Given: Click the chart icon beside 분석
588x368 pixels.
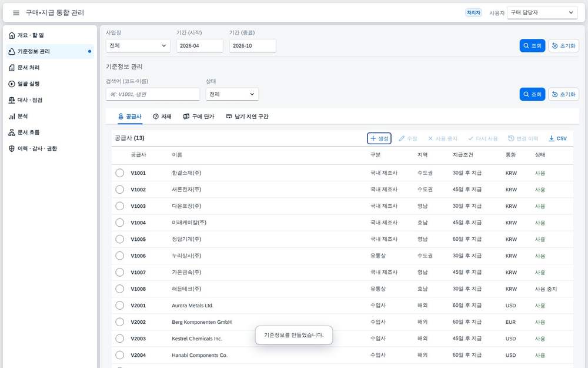Looking at the screenshot, I should coord(12,117).
